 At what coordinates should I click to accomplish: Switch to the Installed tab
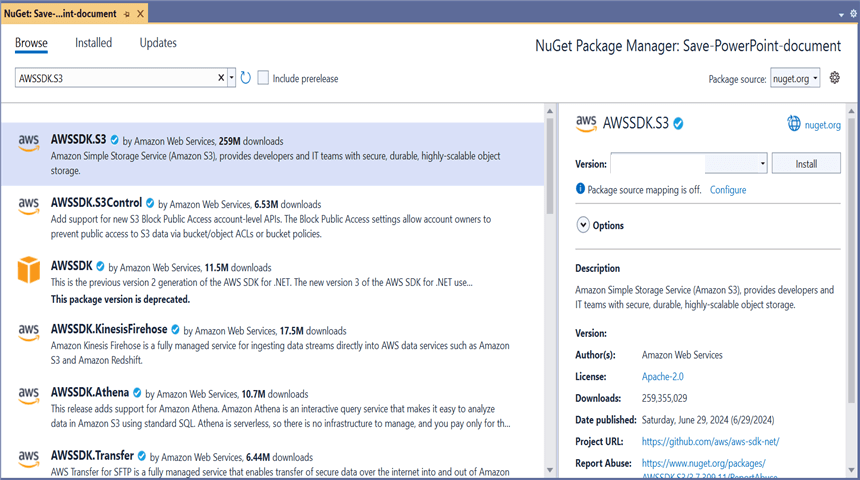tap(93, 43)
